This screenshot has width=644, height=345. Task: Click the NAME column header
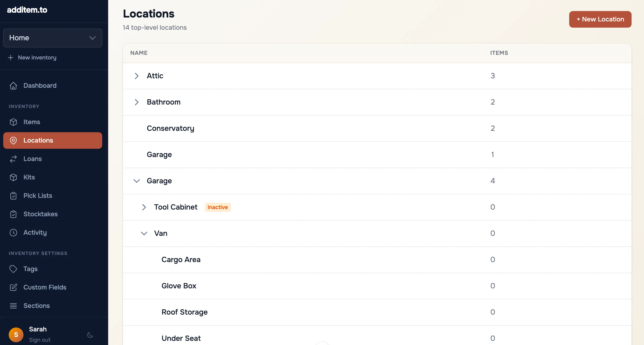click(x=139, y=53)
